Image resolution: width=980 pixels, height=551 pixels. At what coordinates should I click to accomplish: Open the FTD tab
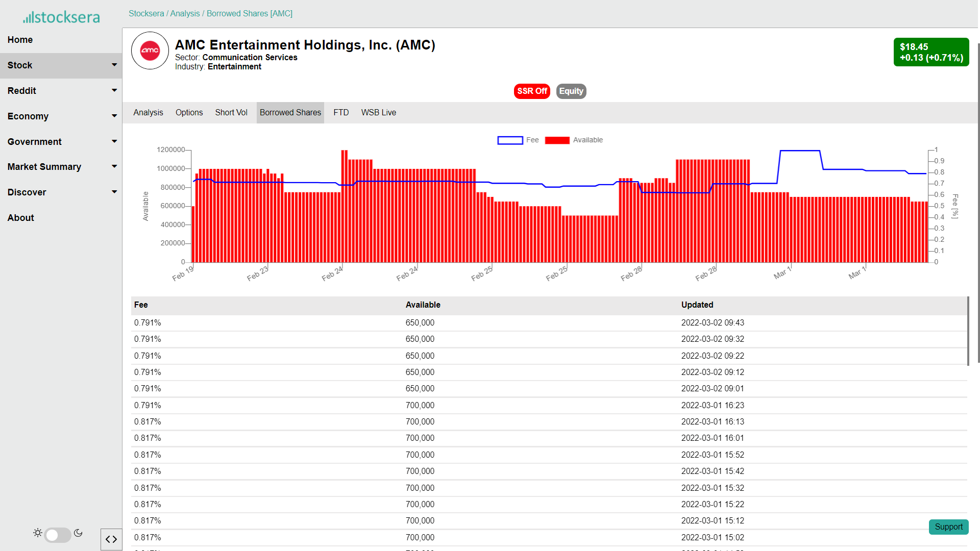(x=341, y=113)
